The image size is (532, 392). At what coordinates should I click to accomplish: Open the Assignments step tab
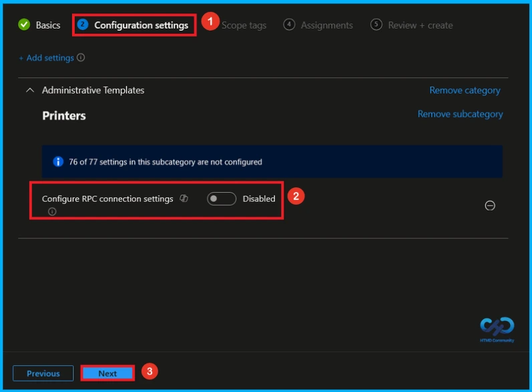[x=318, y=25]
